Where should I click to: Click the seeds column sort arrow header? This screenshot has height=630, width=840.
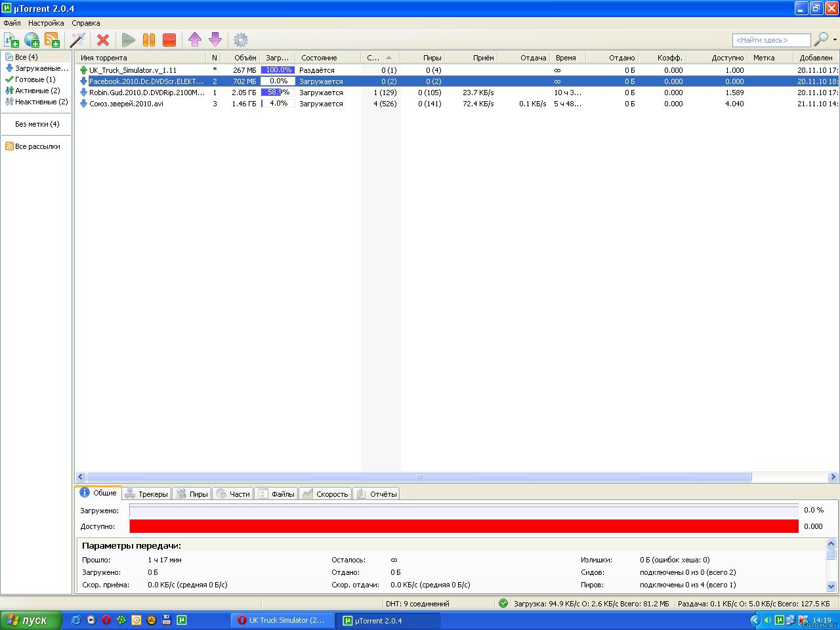pyautogui.click(x=380, y=58)
